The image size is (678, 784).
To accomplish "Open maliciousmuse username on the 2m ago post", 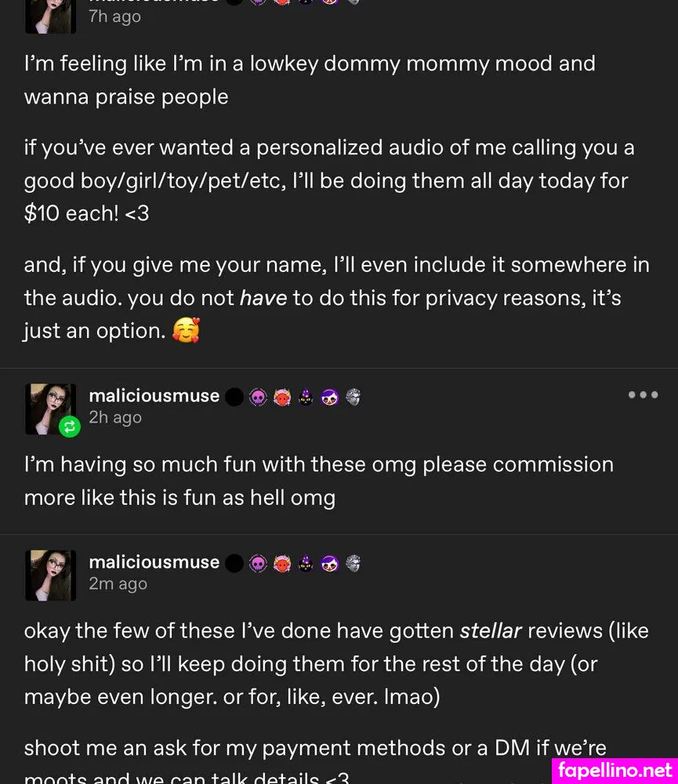I will (x=154, y=562).
